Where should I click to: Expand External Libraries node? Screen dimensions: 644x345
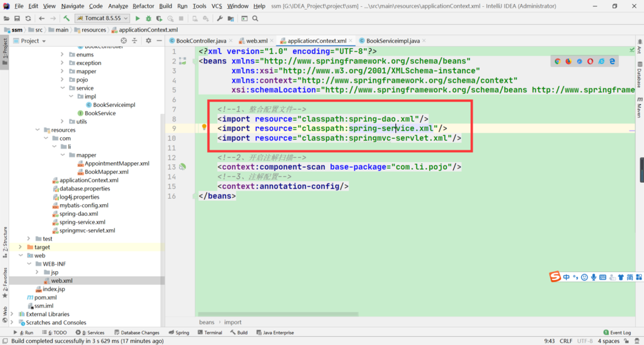pyautogui.click(x=12, y=314)
